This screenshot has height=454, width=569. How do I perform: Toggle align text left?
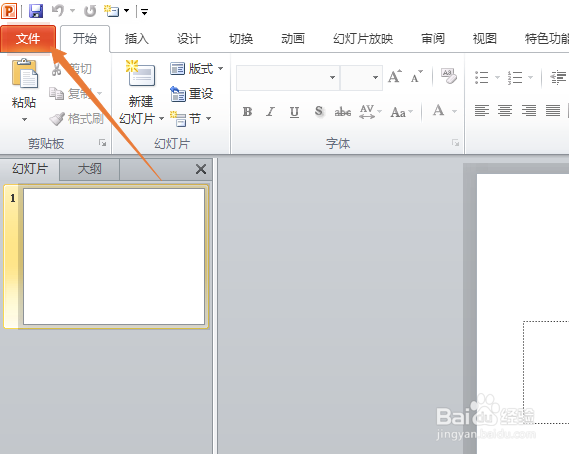click(482, 110)
